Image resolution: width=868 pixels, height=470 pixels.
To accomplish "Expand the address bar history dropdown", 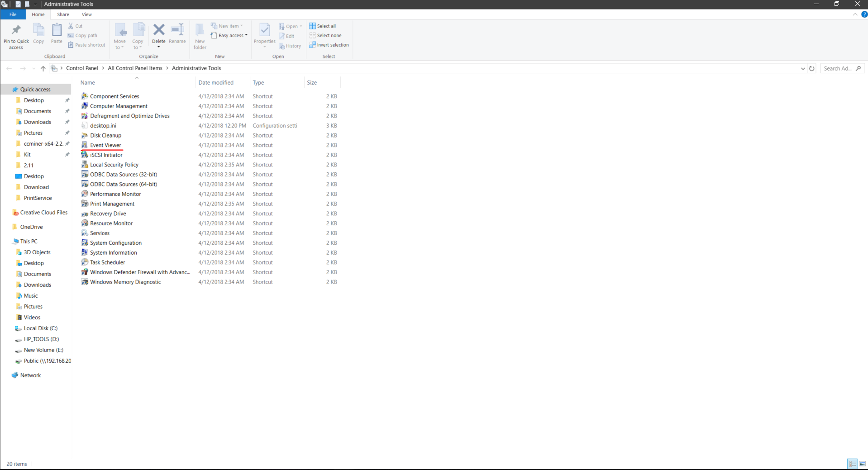I will pyautogui.click(x=803, y=68).
